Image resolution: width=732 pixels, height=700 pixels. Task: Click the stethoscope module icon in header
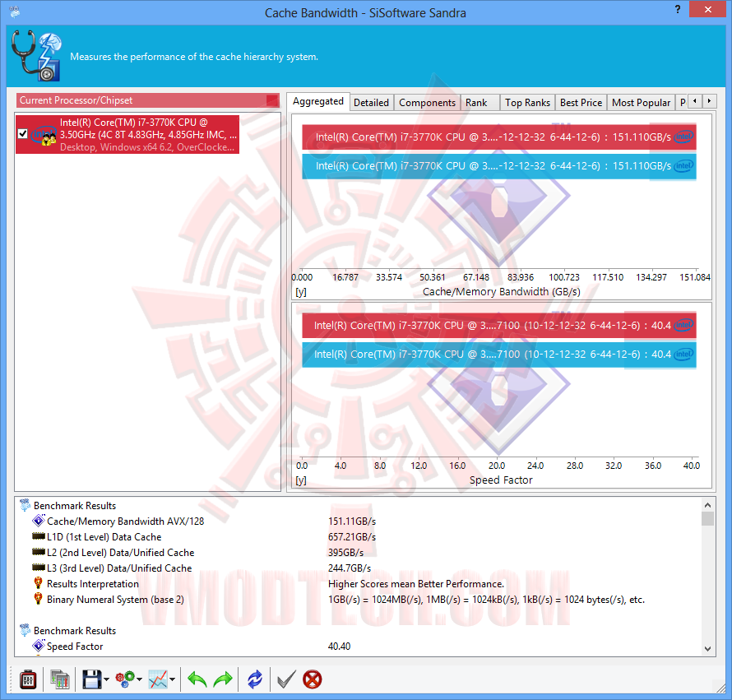tap(36, 56)
